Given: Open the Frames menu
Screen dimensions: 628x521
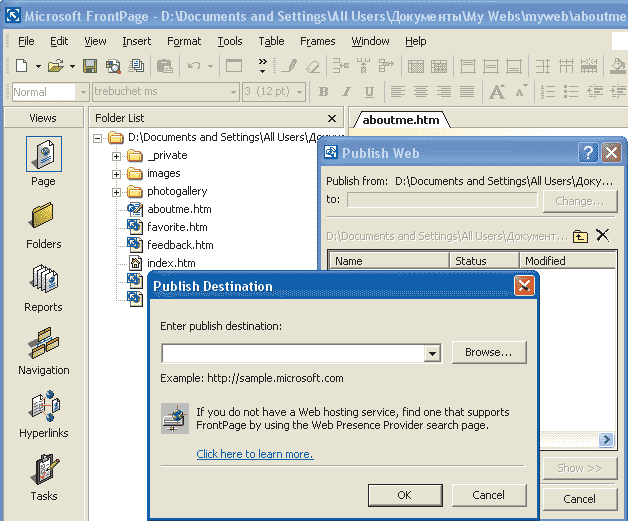Looking at the screenshot, I should (318, 41).
